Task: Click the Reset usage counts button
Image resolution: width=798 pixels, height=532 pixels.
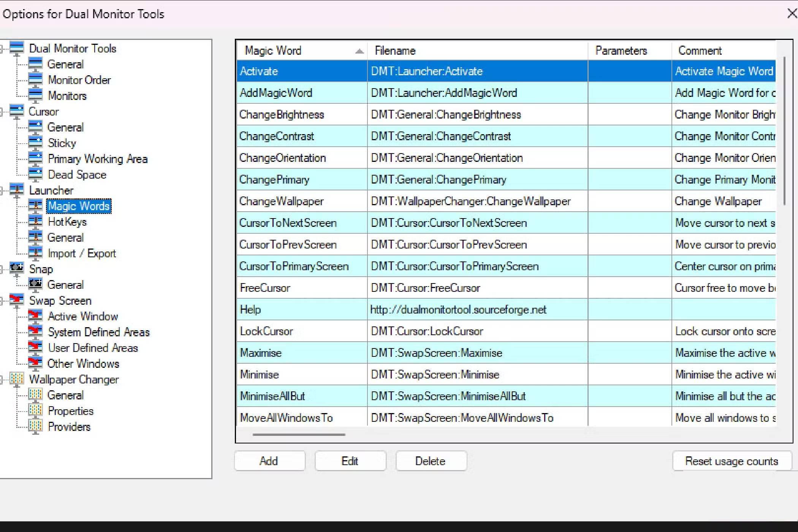Action: 731,461
